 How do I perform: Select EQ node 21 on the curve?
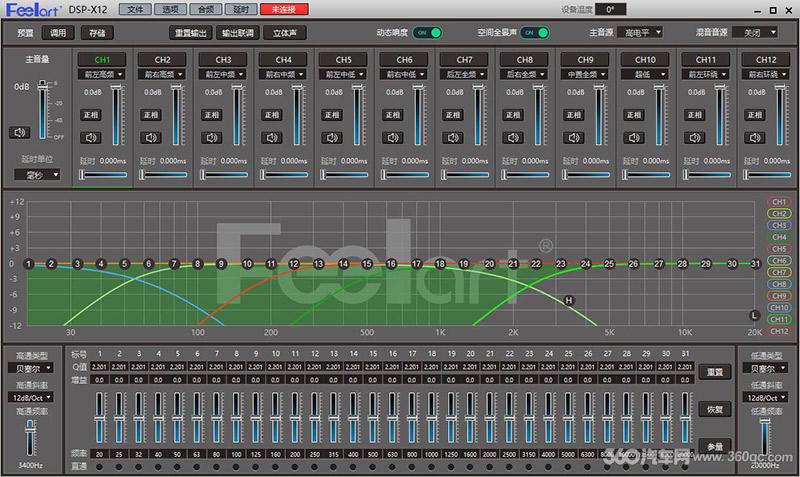[513, 264]
